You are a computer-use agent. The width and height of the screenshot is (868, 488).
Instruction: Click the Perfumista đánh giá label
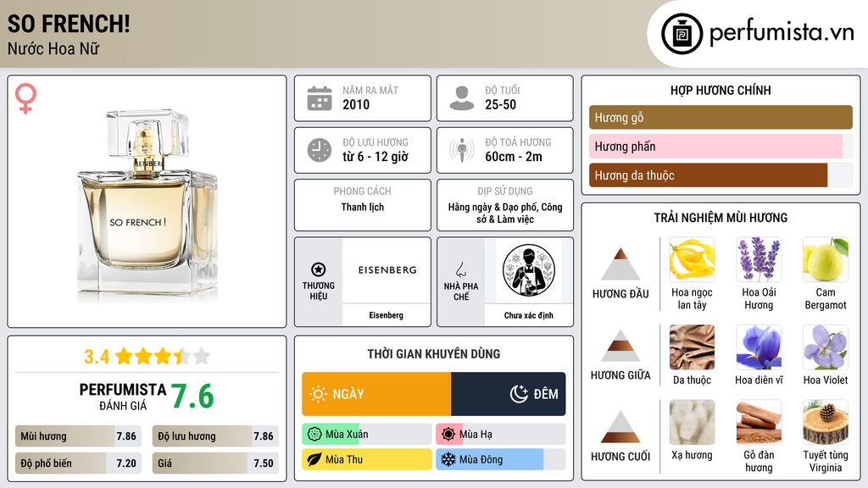122,396
